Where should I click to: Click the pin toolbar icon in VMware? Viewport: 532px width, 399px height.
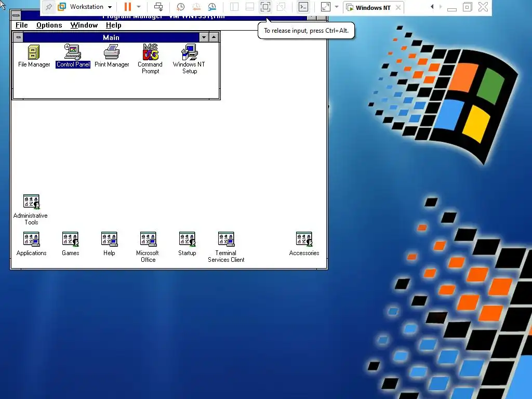pos(49,7)
